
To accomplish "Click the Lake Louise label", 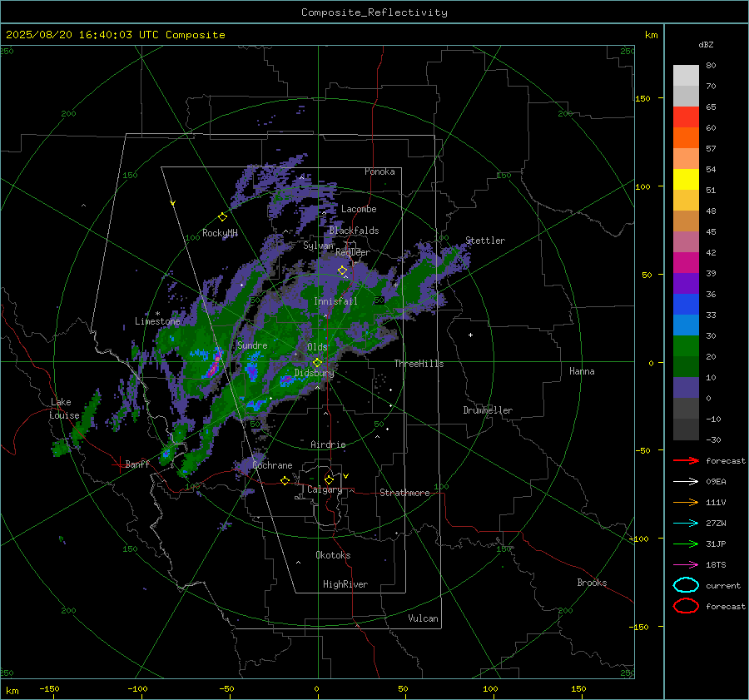I will (x=64, y=409).
